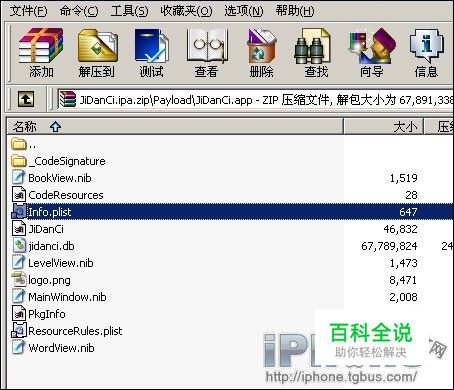Click the 添加 (Add) toolbar icon

pos(41,46)
